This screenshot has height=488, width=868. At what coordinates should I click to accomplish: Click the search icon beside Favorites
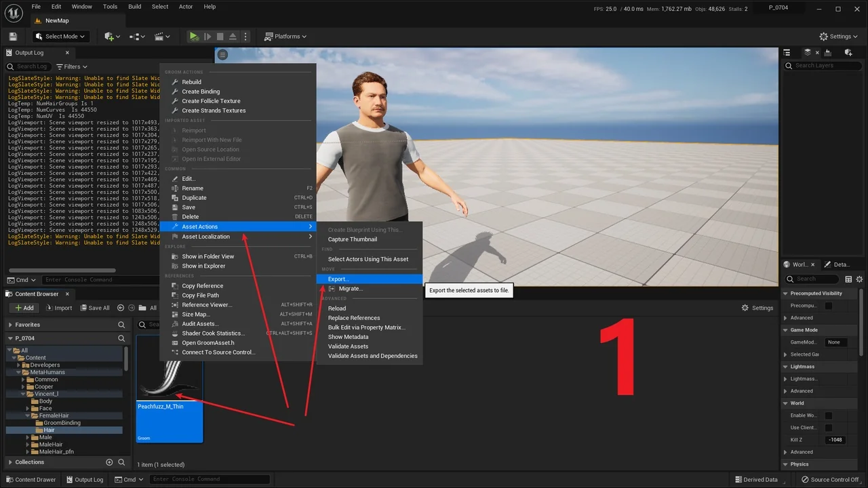click(121, 325)
